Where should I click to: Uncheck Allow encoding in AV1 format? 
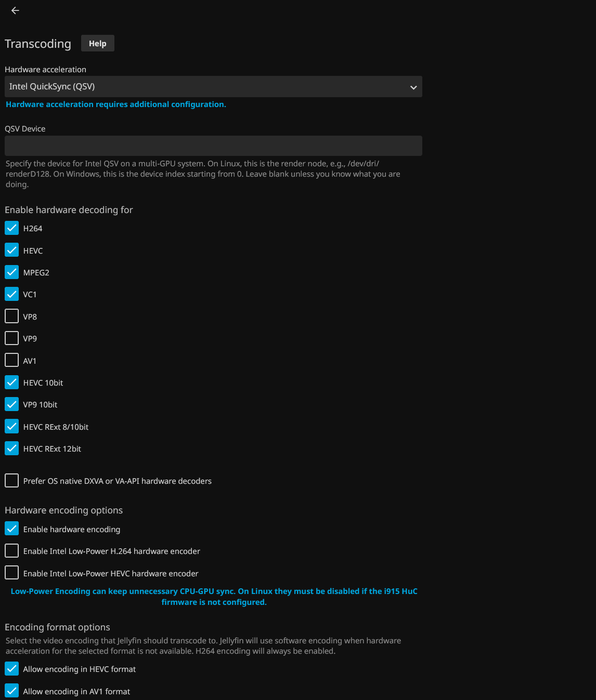point(11,691)
